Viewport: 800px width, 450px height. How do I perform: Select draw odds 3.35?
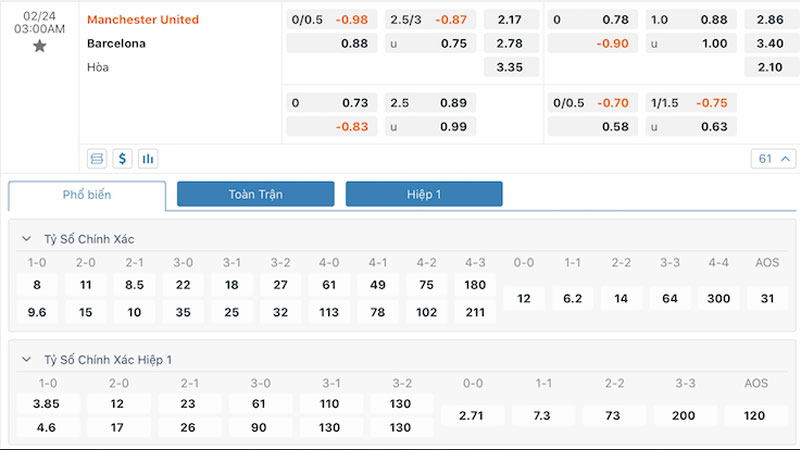click(x=511, y=67)
